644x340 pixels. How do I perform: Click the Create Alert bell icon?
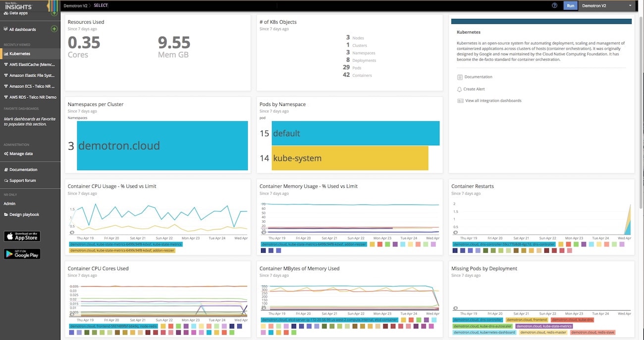tap(459, 89)
